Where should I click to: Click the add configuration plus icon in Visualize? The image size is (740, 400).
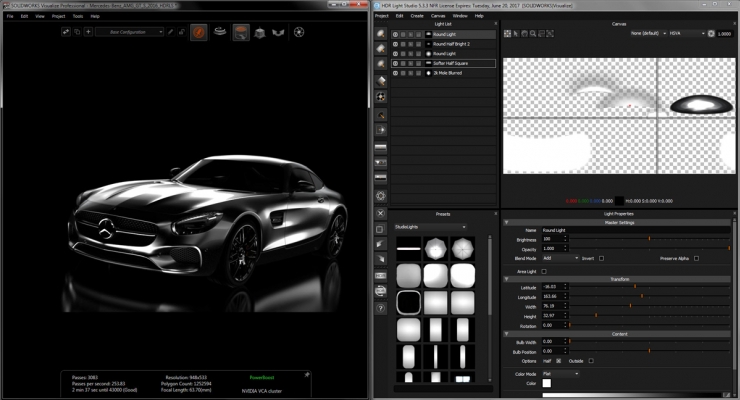[x=88, y=32]
